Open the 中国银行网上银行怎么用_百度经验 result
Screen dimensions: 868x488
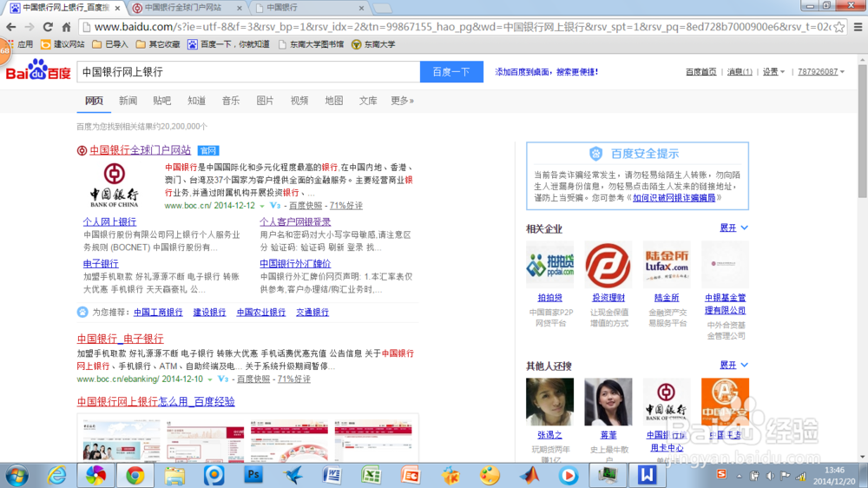pos(155,401)
